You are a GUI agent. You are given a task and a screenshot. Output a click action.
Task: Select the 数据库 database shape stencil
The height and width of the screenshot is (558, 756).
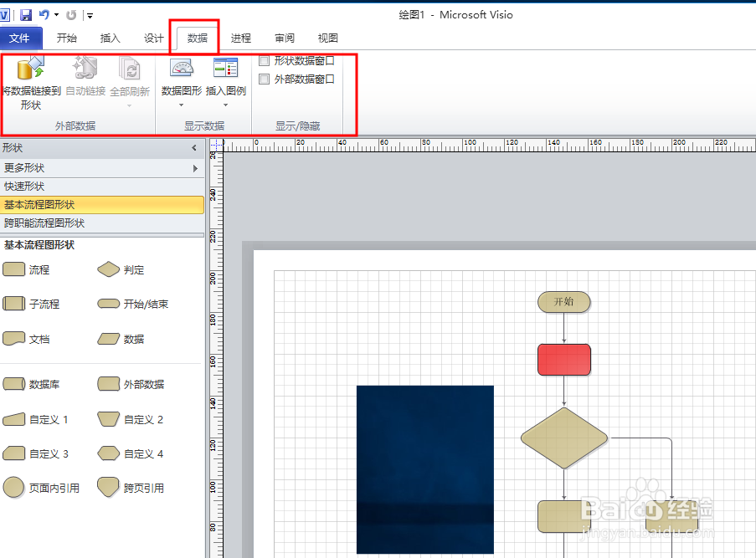[14, 384]
